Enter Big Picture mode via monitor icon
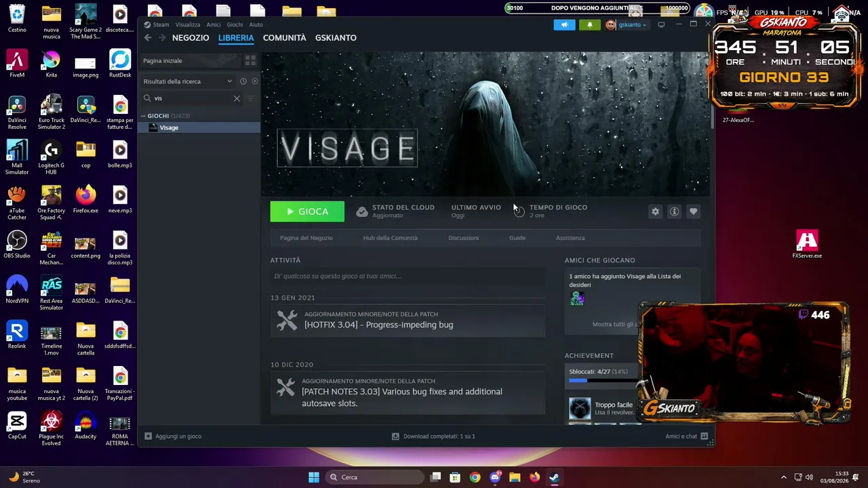 (x=661, y=25)
